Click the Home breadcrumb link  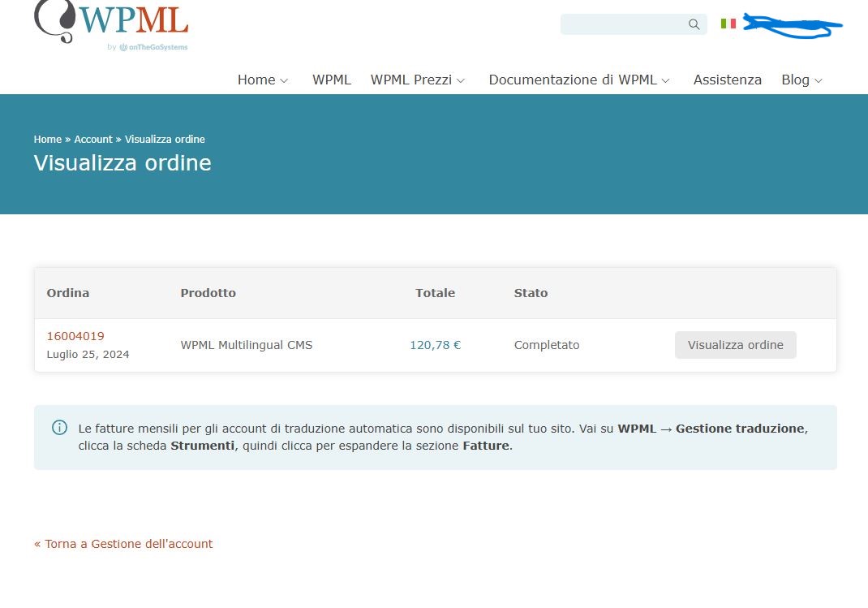click(48, 139)
